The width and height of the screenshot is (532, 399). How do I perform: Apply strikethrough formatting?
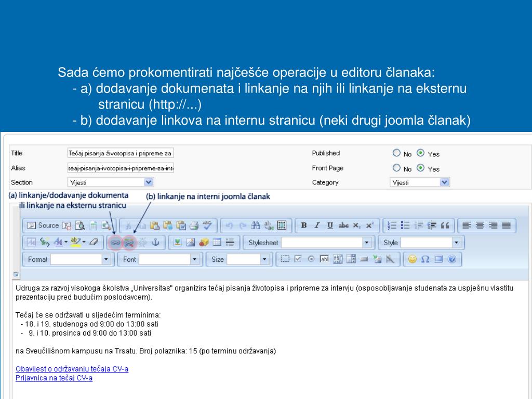[x=343, y=225]
